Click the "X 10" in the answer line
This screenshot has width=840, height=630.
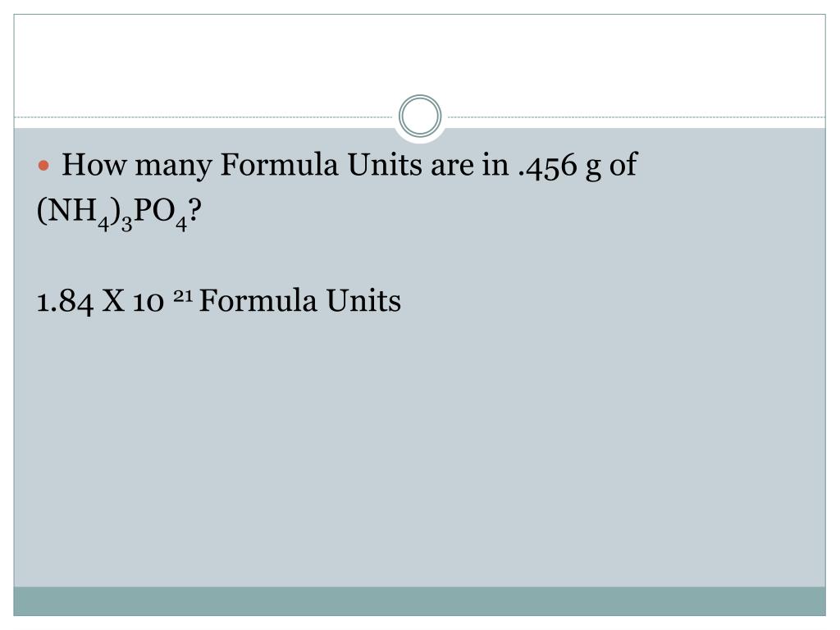[x=134, y=301]
